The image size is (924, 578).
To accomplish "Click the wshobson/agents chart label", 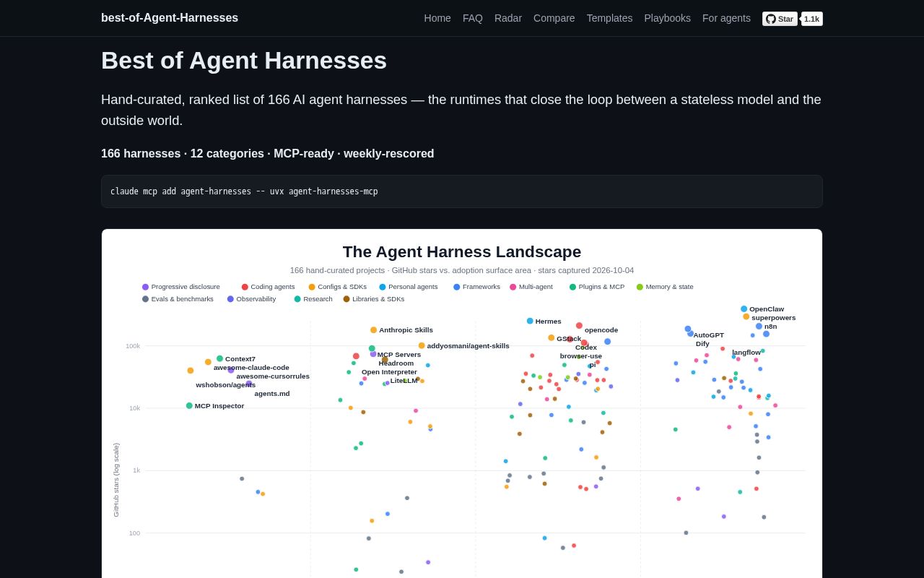I will (226, 385).
